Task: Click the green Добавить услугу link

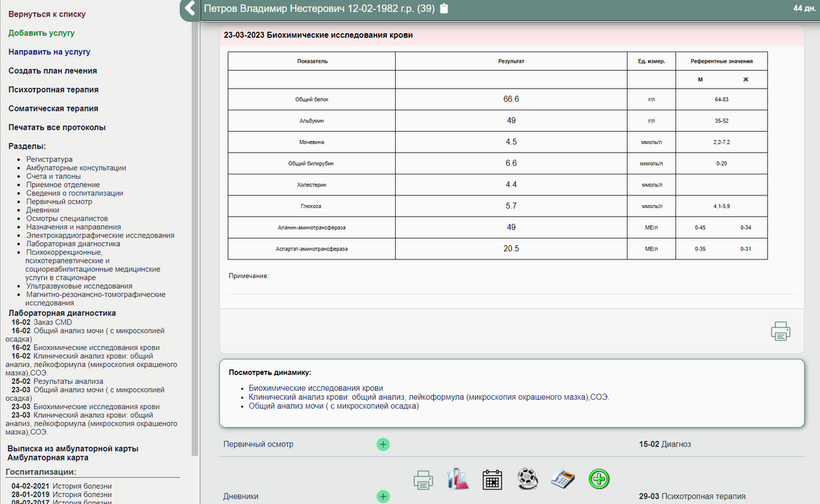Action: [42, 33]
